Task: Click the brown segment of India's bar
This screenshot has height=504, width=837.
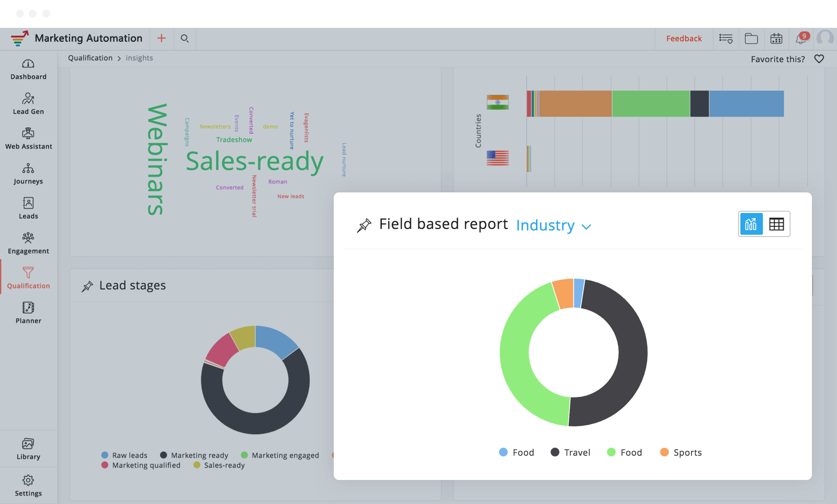Action: point(575,104)
